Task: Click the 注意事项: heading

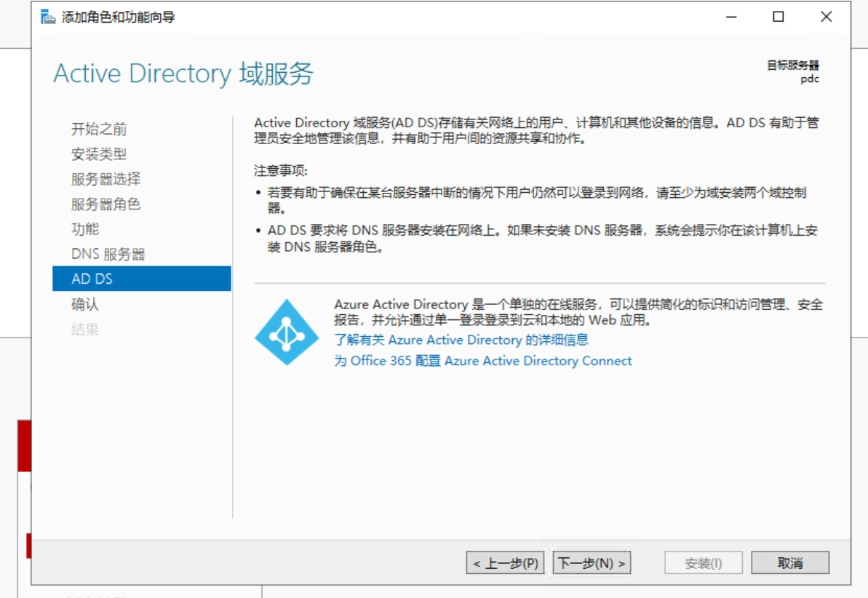Action: click(x=281, y=170)
